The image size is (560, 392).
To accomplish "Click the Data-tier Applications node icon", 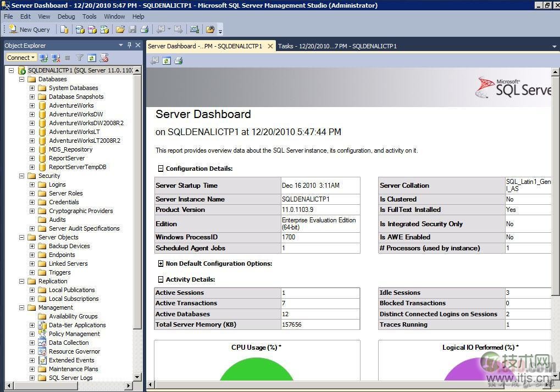I will pos(42,325).
